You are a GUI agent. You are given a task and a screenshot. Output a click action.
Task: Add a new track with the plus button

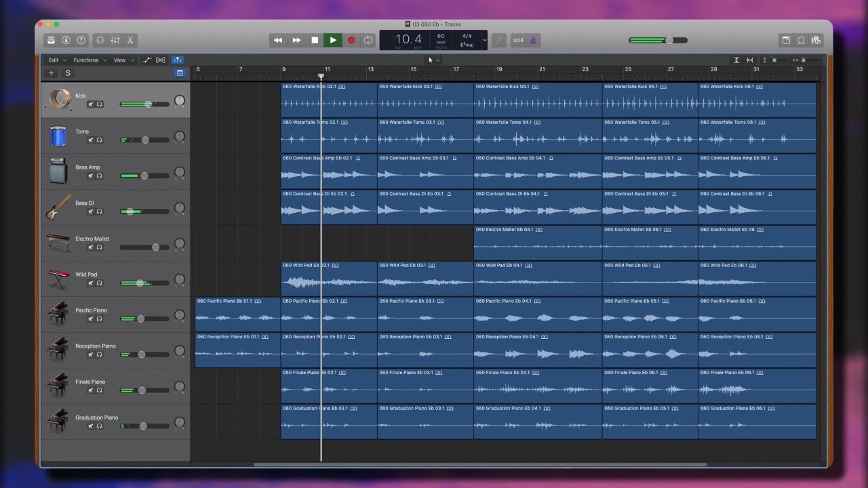coord(51,73)
